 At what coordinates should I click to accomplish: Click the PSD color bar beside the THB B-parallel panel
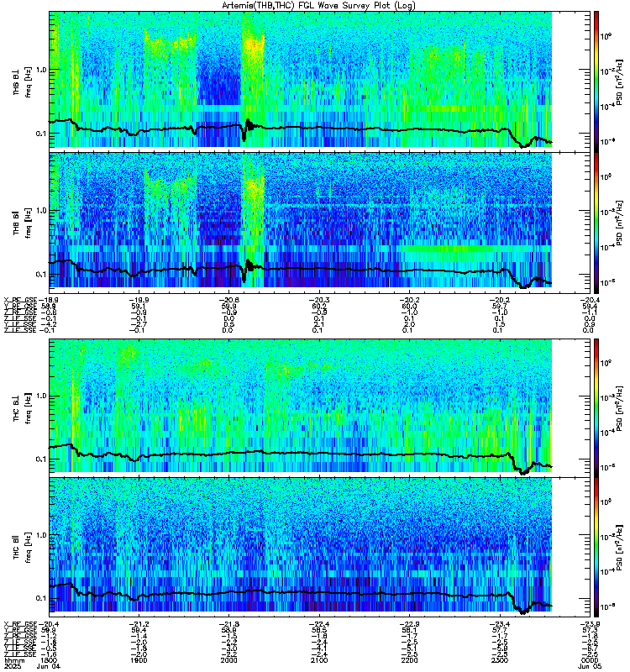[596, 223]
